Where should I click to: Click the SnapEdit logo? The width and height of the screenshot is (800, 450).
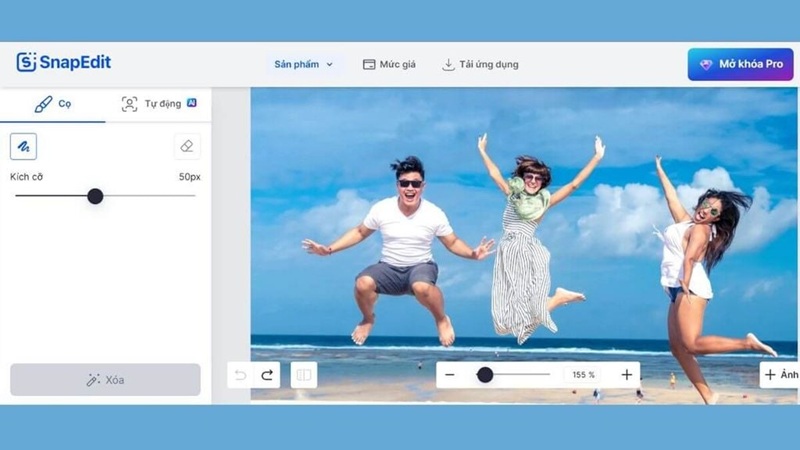point(64,63)
